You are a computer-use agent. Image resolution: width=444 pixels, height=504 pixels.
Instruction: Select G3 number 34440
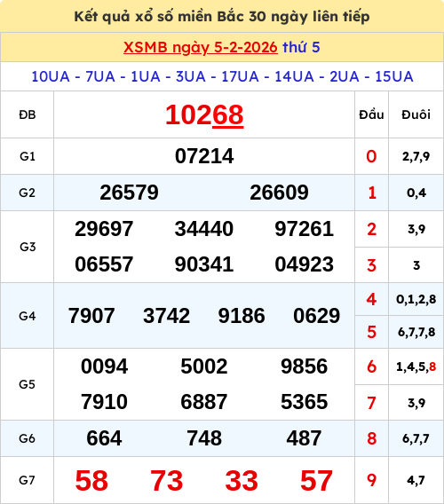204,229
